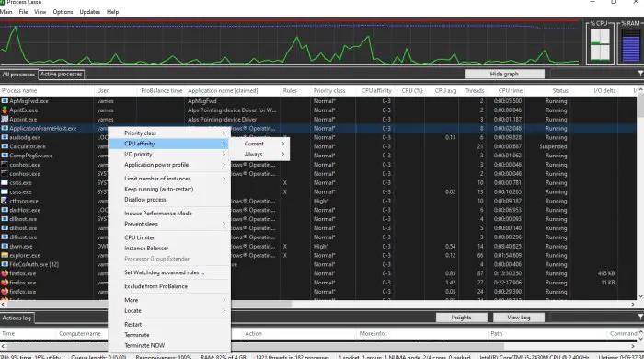This screenshot has width=644, height=359.
Task: Click the Apoint.exe process icon
Action: click(x=5, y=119)
